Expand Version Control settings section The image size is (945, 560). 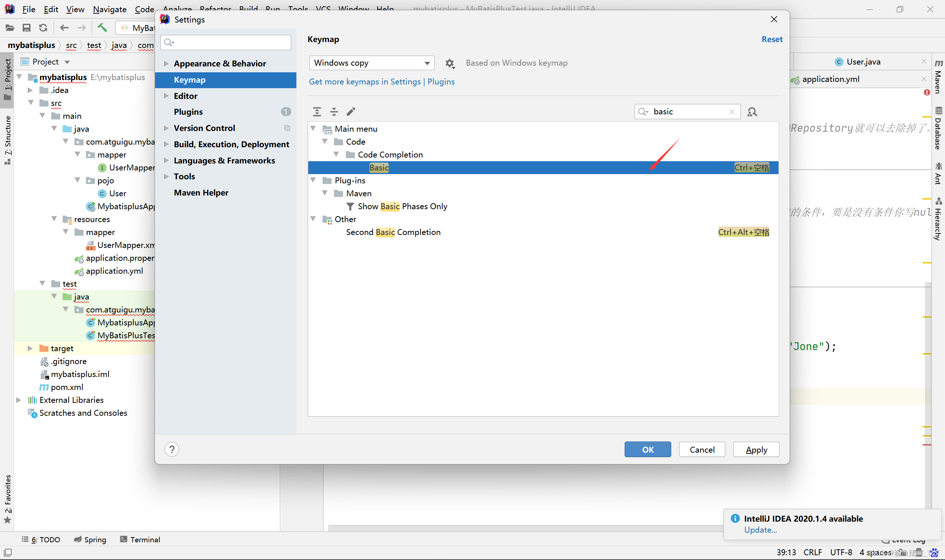point(166,128)
